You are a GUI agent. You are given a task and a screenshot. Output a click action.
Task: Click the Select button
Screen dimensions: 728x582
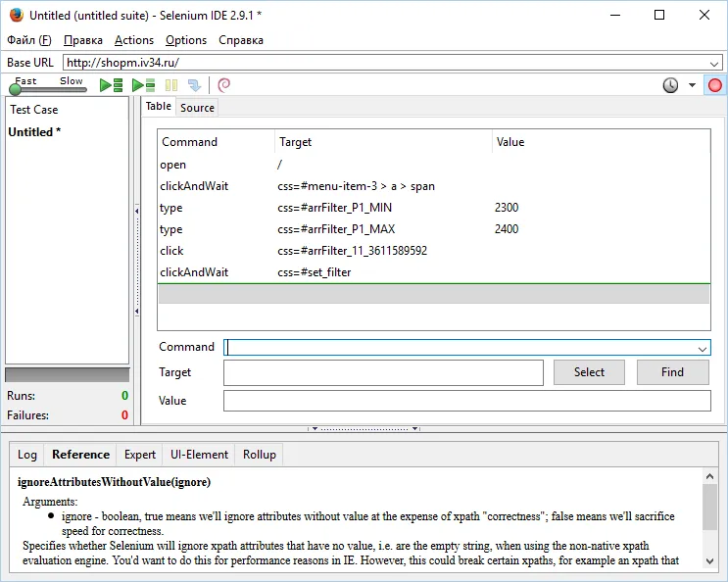click(x=589, y=372)
